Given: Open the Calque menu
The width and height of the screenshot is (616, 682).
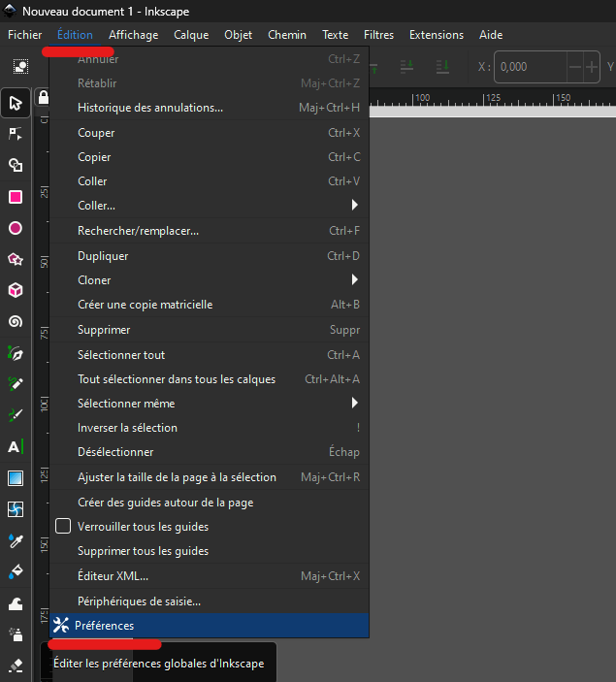Looking at the screenshot, I should (x=191, y=35).
